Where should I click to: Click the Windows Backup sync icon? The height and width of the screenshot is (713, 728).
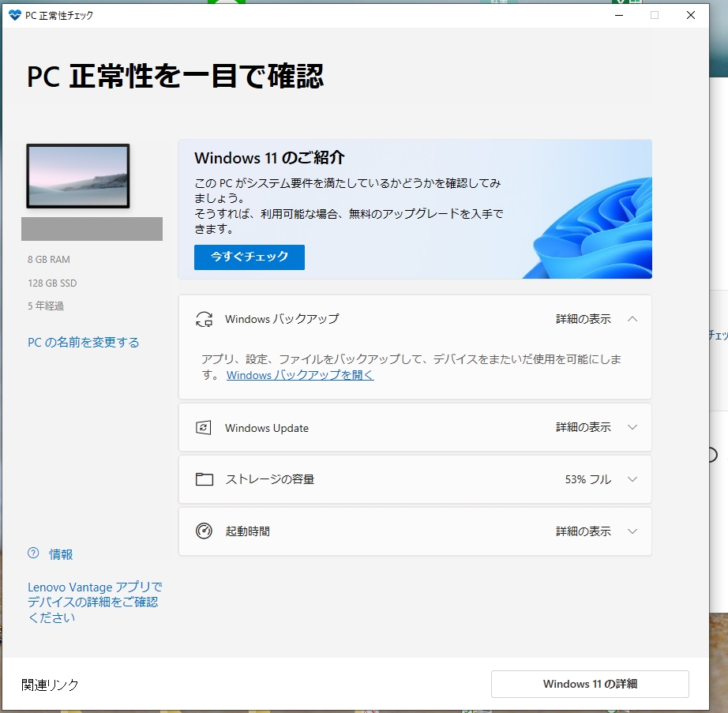click(204, 319)
